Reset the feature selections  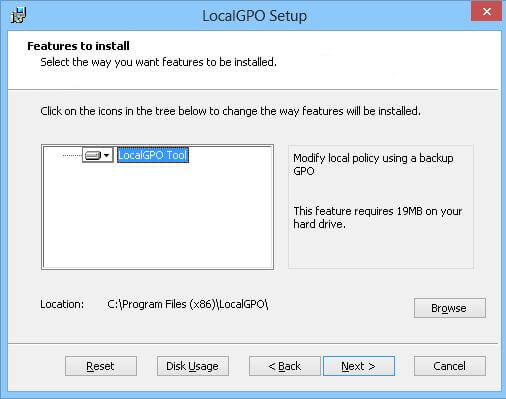101,366
